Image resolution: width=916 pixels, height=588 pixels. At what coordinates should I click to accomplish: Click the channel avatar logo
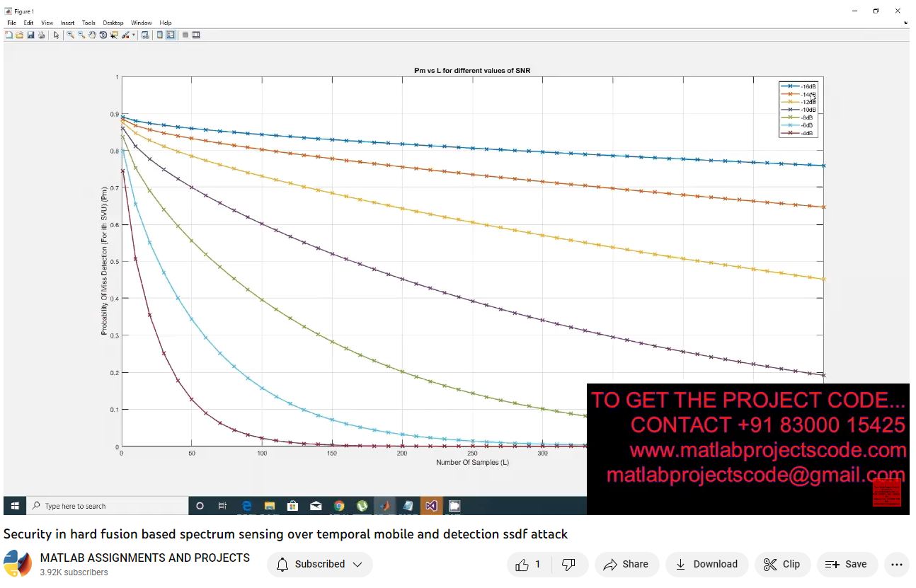[18, 564]
